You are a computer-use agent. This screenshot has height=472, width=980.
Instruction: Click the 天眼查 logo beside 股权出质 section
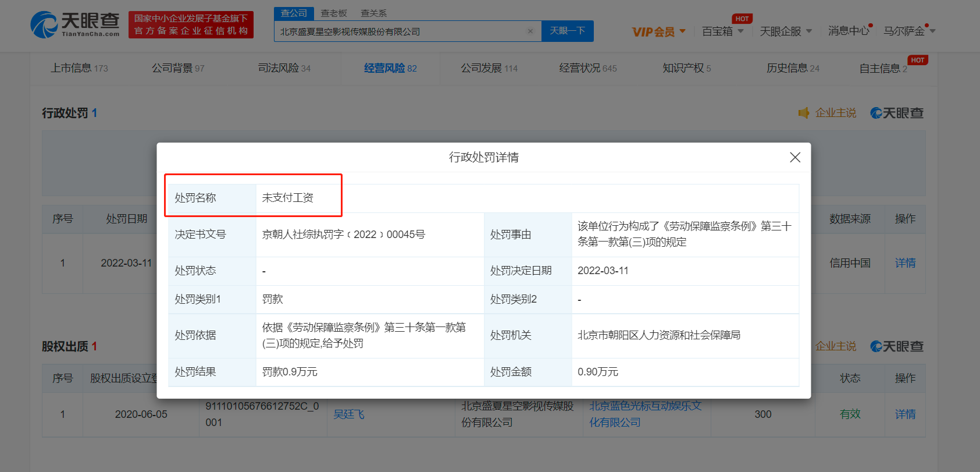pos(897,346)
